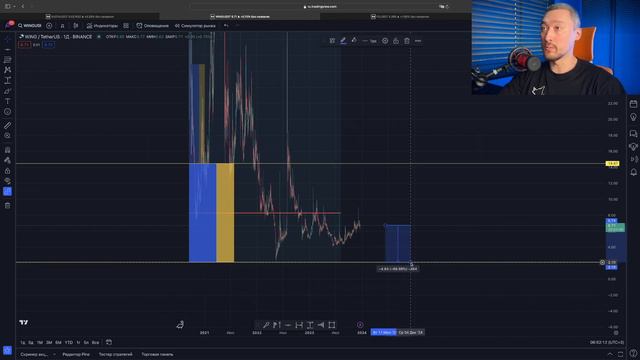The height and width of the screenshot is (360, 640).
Task: Switch to the first WINGUSDT browser tab
Action: 80,17
